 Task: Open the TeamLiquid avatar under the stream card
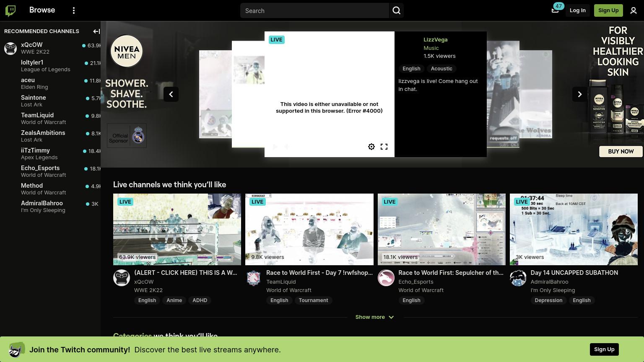(254, 278)
